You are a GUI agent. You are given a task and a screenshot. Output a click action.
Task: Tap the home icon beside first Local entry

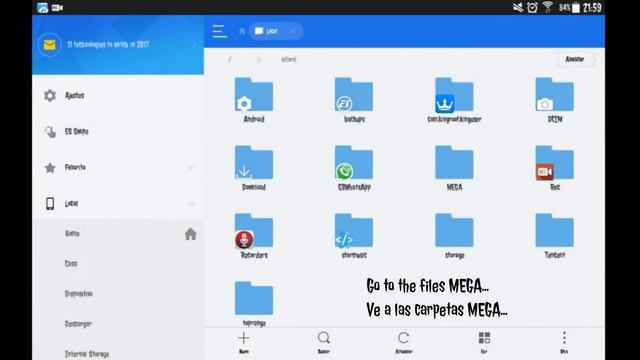click(x=190, y=234)
